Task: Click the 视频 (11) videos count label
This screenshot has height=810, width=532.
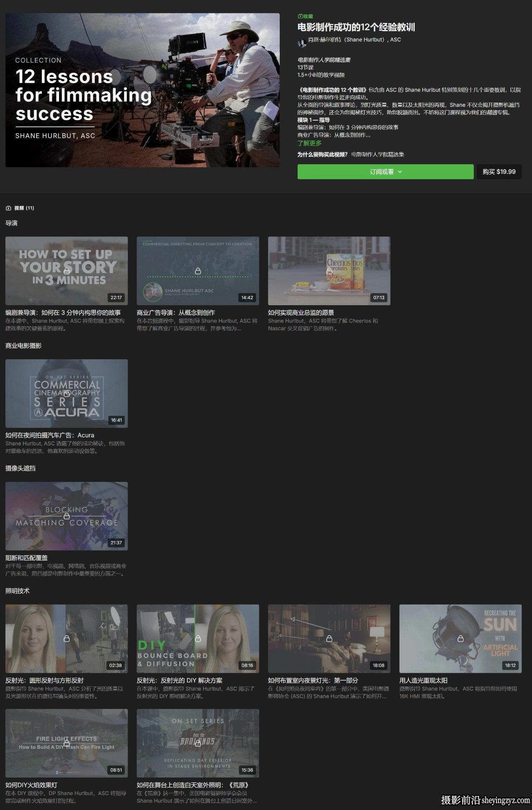Action: 24,208
